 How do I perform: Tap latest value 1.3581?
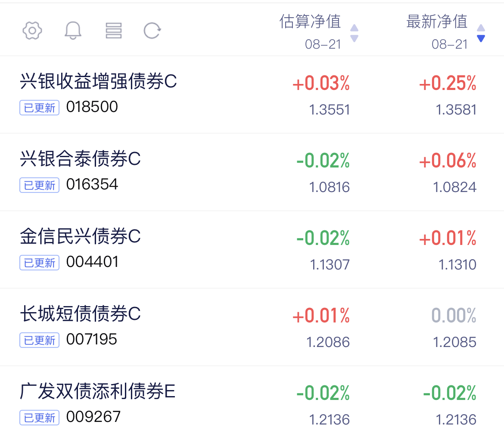tap(456, 110)
